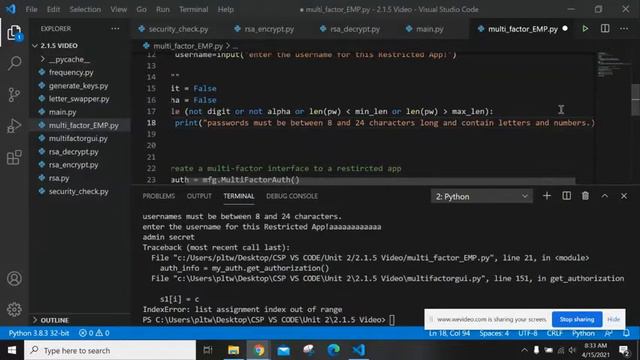This screenshot has width=640, height=360.
Task: Open the Source Control view
Action: pos(14,95)
